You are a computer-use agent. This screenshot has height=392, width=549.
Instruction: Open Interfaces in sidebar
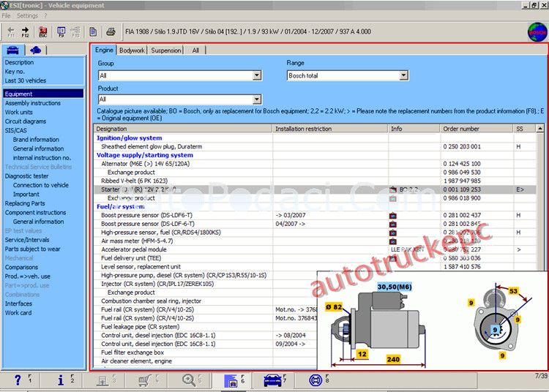(18, 304)
